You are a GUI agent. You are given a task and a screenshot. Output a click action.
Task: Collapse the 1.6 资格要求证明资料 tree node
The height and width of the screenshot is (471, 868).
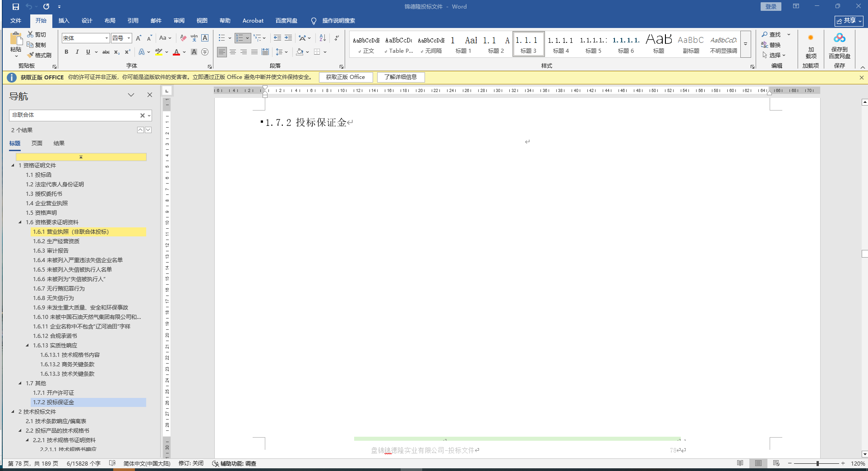tap(20, 222)
